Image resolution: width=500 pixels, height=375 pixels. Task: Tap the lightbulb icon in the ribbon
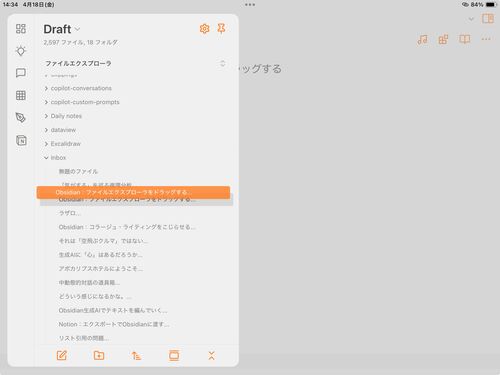[21, 51]
